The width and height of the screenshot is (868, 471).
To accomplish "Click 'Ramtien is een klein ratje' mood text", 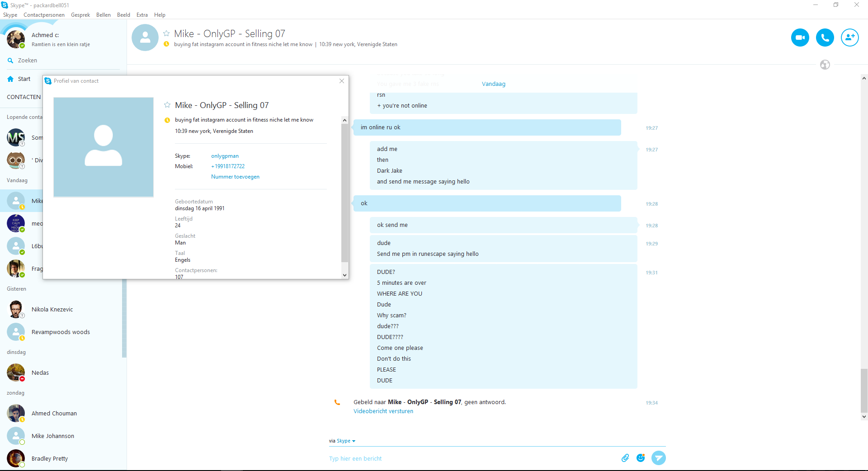I will click(61, 44).
